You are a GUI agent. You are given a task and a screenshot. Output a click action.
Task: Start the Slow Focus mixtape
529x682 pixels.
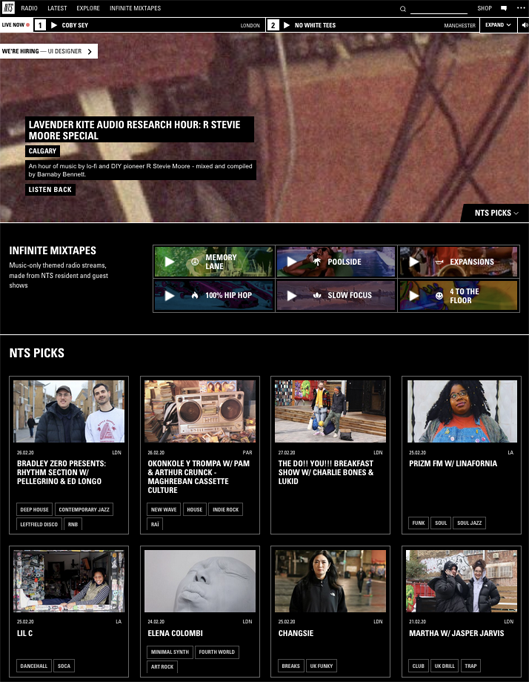(292, 296)
